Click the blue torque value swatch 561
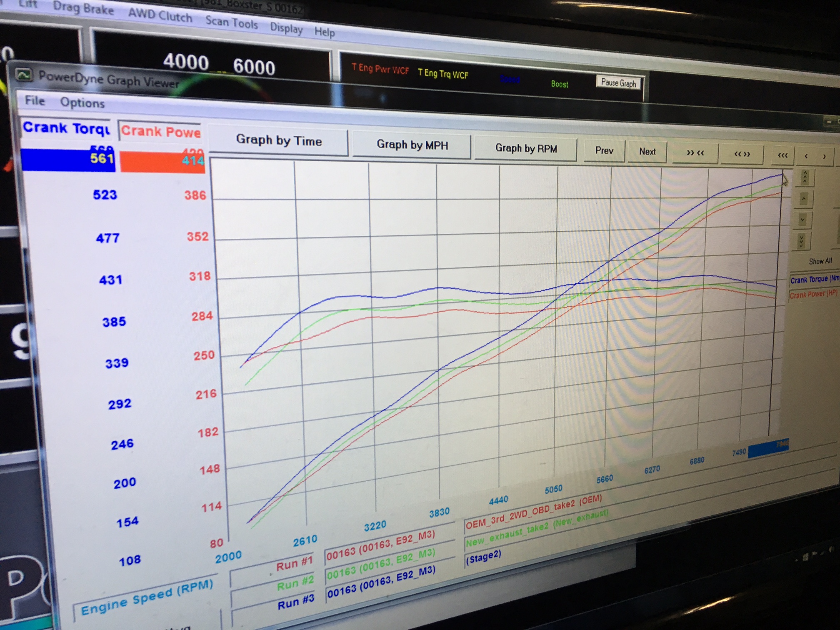This screenshot has width=840, height=630. click(x=68, y=160)
